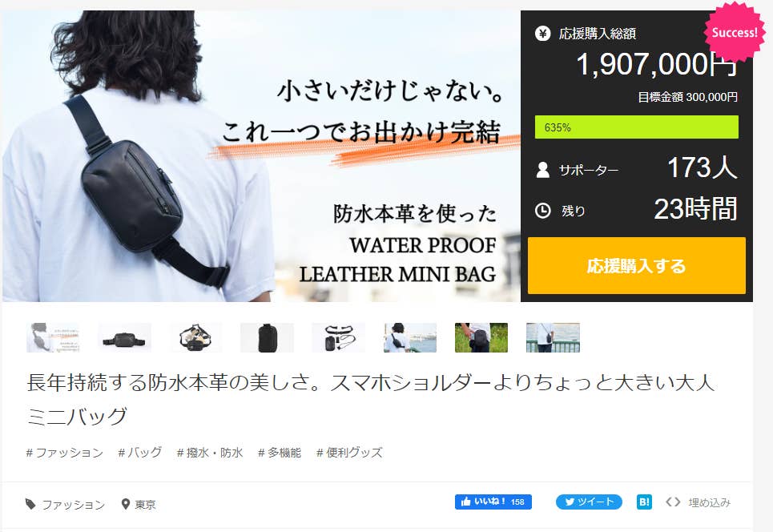Click the 応援購入する button

pos(637,266)
